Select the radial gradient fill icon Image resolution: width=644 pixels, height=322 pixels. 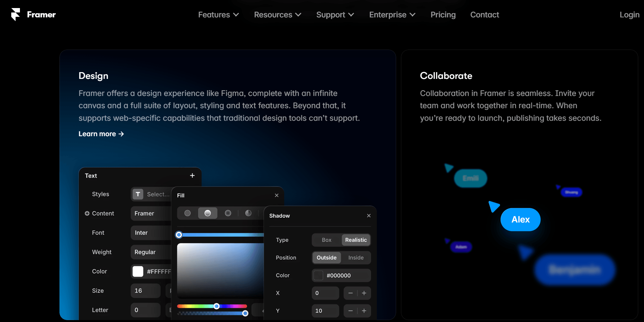point(228,213)
